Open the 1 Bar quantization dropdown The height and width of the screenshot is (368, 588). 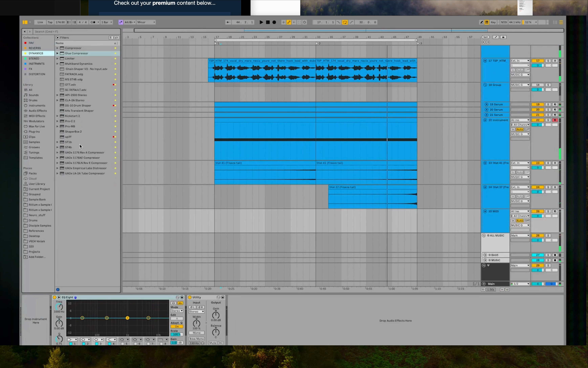(107, 22)
